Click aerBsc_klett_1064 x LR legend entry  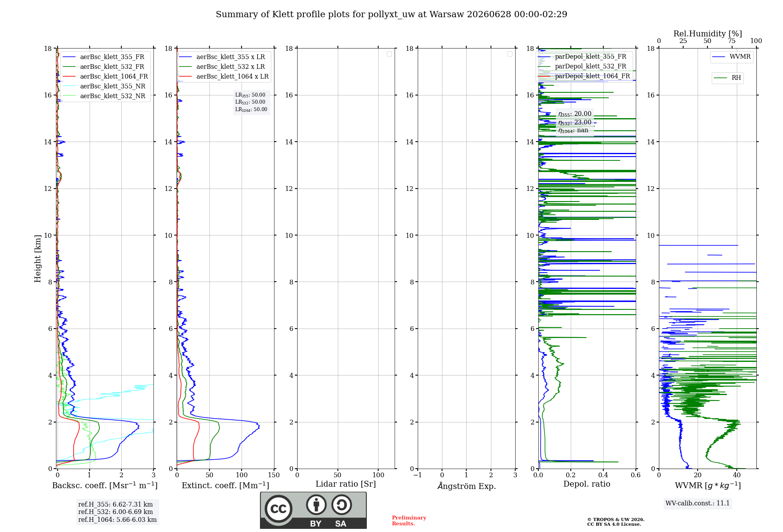[x=224, y=76]
